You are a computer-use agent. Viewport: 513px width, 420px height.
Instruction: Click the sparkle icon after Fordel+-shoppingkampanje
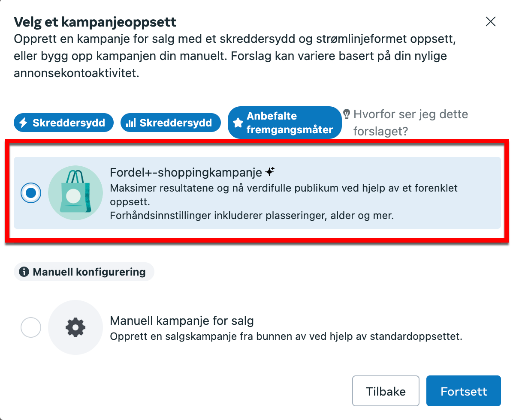point(270,172)
